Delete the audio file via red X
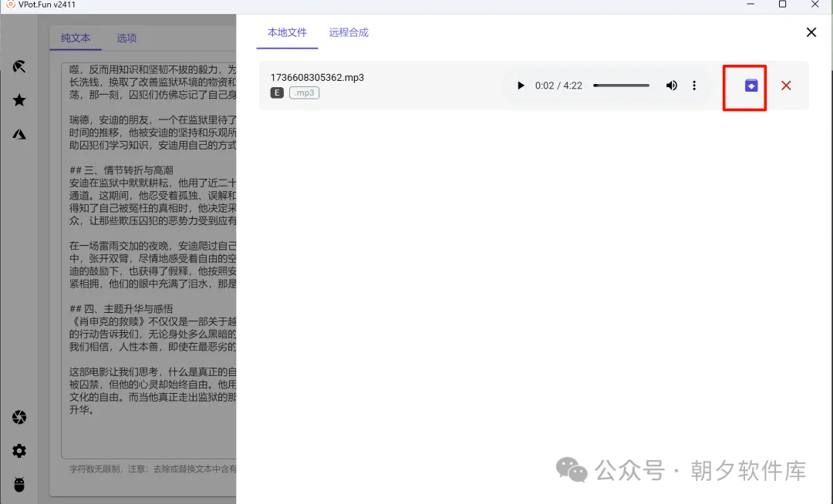Screen dimensions: 833x504 [786, 86]
